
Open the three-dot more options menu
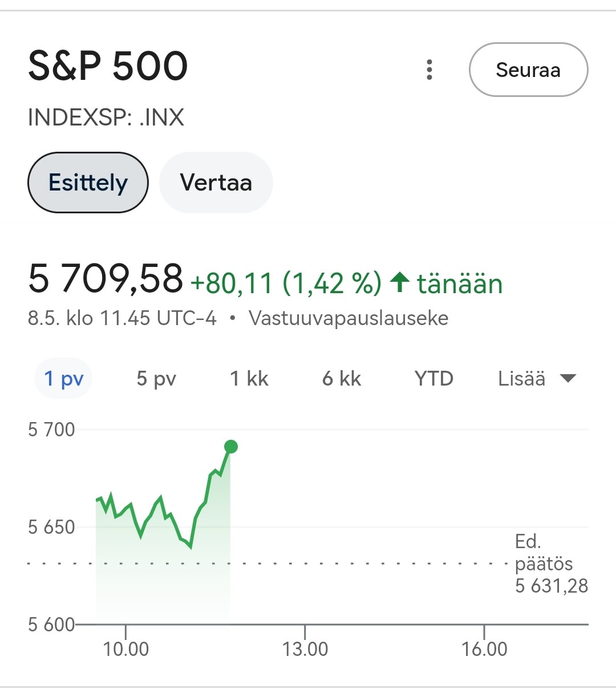tap(429, 70)
